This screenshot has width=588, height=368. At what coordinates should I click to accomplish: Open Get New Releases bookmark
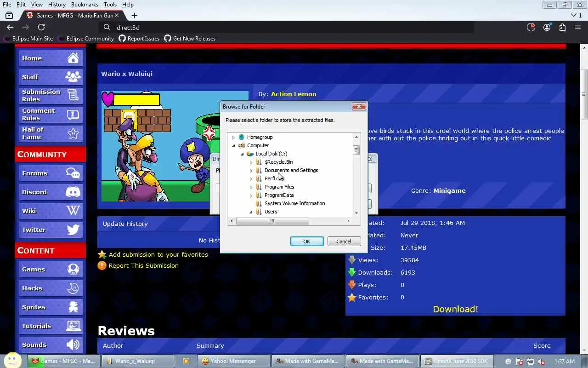click(190, 39)
